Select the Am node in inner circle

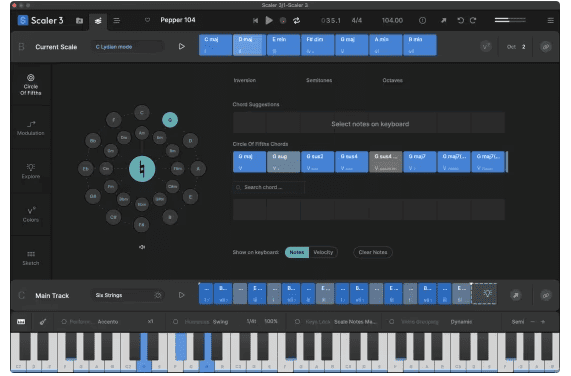coord(142,133)
